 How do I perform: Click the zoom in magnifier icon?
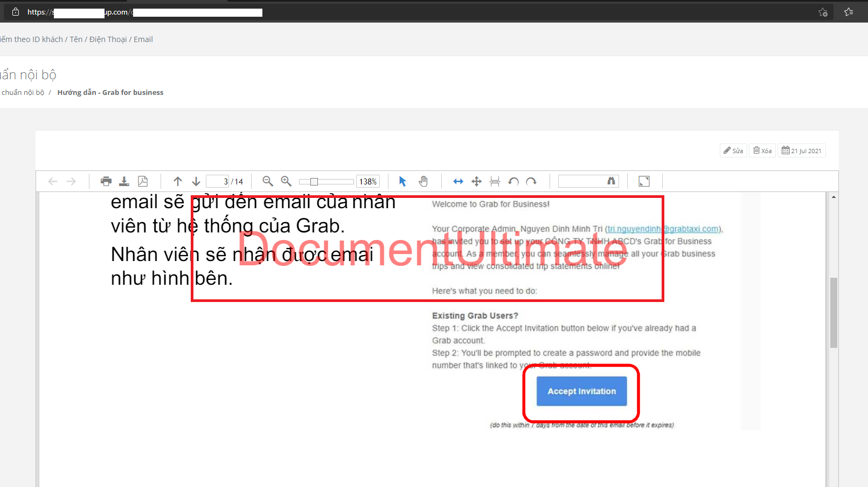[x=286, y=181]
